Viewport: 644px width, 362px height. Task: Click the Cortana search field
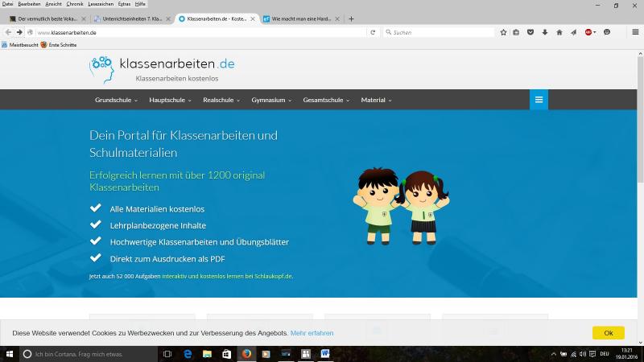pos(89,354)
